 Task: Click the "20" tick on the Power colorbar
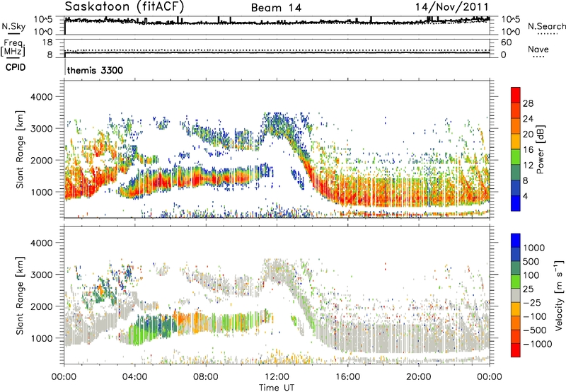click(x=528, y=134)
